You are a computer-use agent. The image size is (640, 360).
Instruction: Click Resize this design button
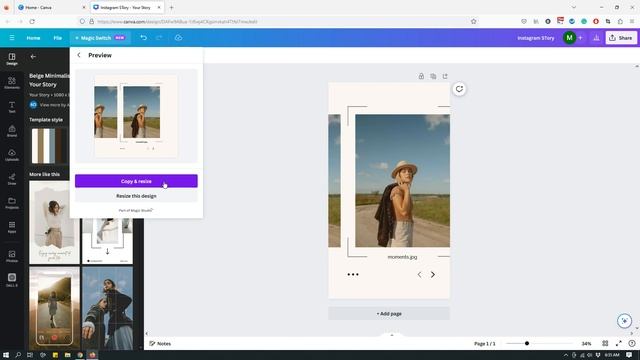(136, 196)
